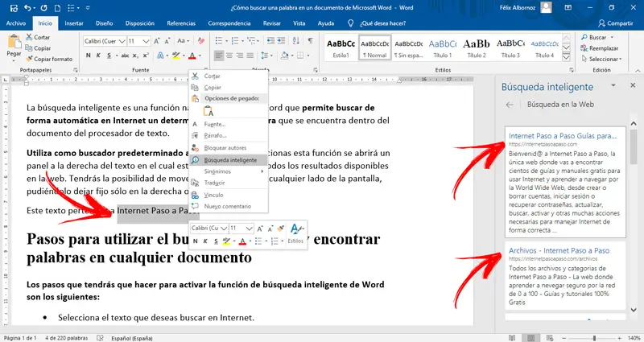This screenshot has height=342, width=644.
Task: Click the Compartir button
Action: pos(616,23)
